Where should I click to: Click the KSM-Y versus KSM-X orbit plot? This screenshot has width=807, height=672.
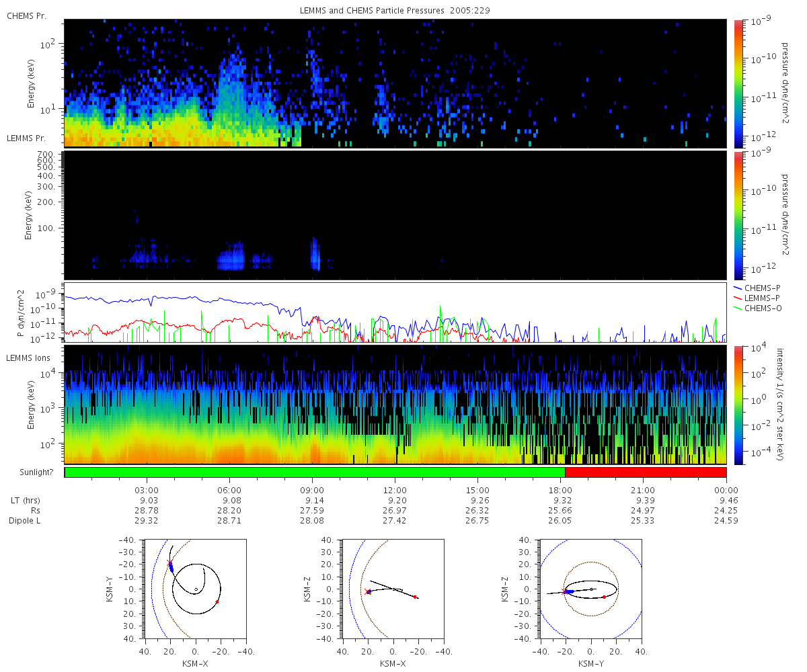pyautogui.click(x=195, y=589)
